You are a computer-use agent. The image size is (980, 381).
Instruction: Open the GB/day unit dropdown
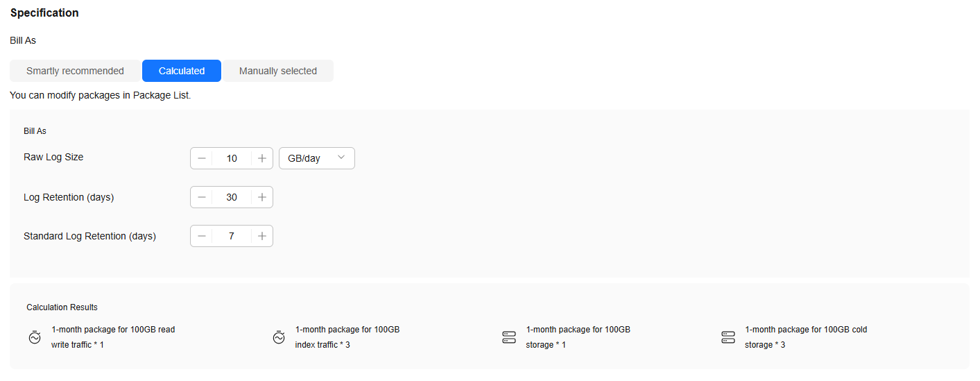pos(316,158)
